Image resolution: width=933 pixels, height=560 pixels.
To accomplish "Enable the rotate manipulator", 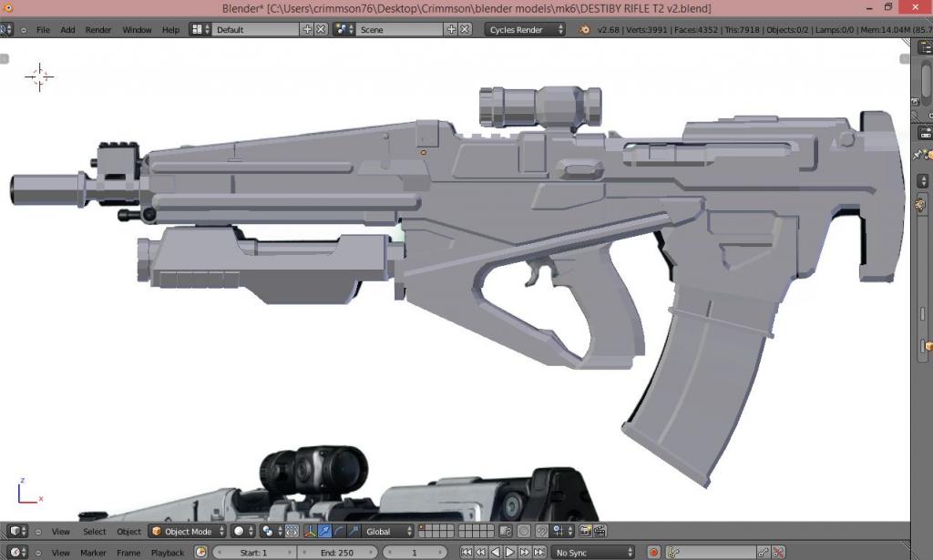I will (339, 531).
